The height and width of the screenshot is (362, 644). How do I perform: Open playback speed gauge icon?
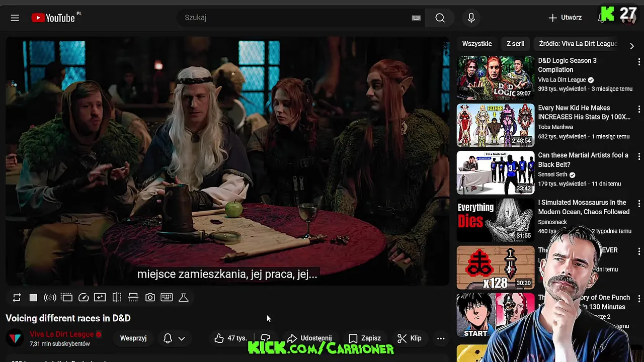tap(84, 298)
